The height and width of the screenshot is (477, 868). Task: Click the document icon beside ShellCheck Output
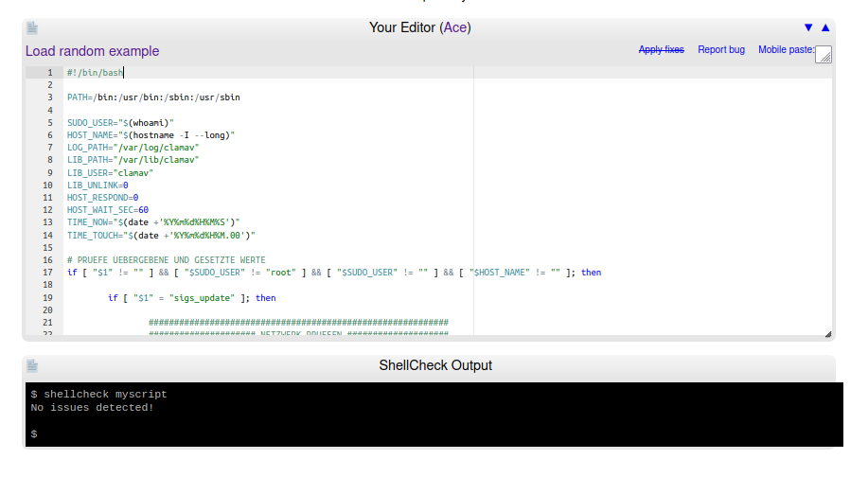click(32, 365)
